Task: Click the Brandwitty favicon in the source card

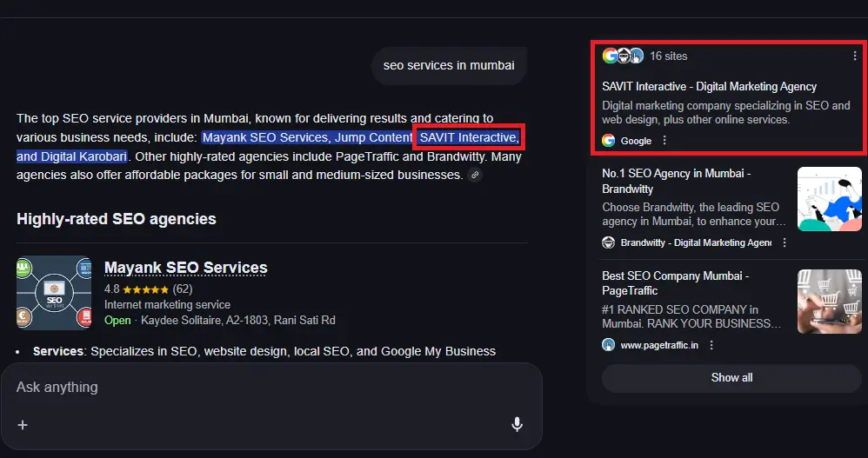Action: point(608,243)
